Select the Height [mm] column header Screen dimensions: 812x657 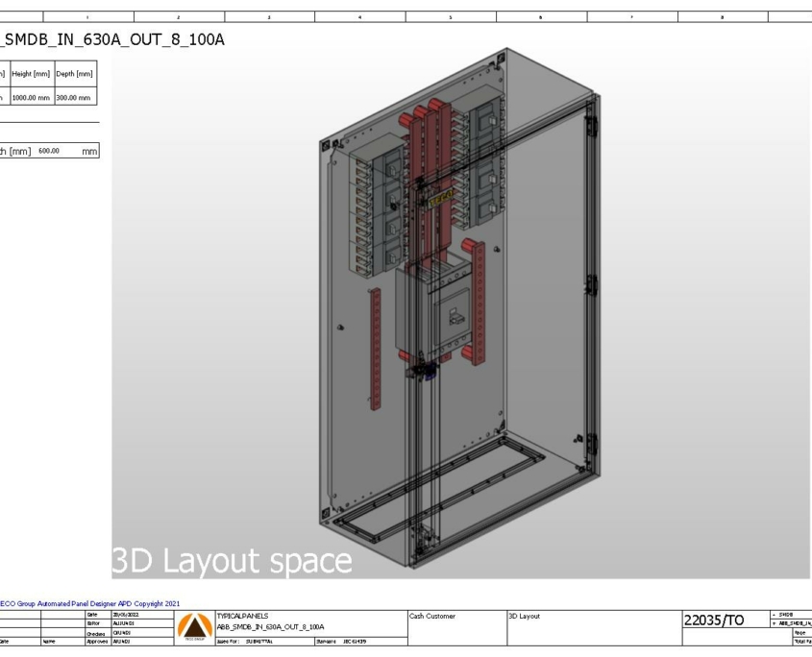[31, 72]
